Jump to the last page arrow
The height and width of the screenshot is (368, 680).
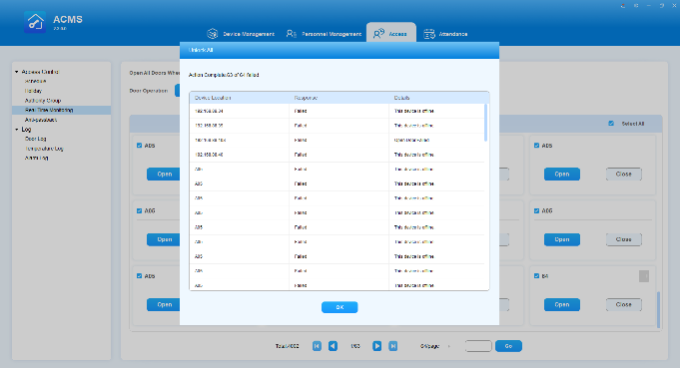click(x=393, y=346)
